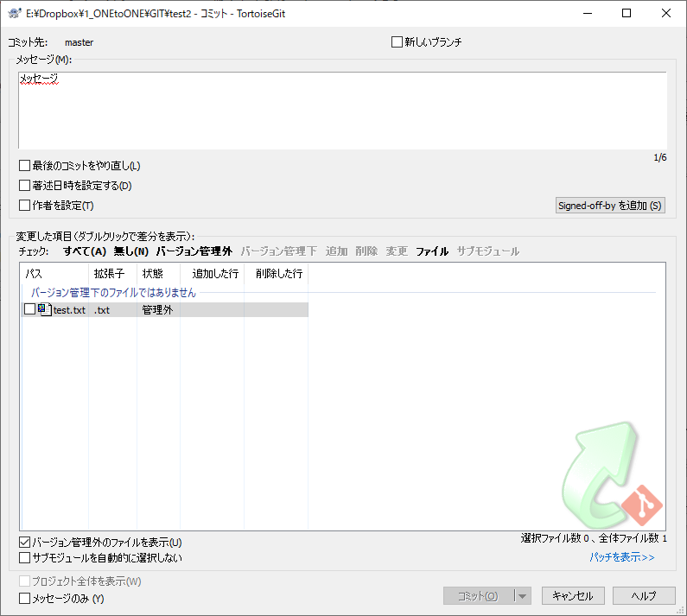Image resolution: width=687 pixels, height=616 pixels.
Task: Select 無し(N) check filter
Action: [131, 251]
